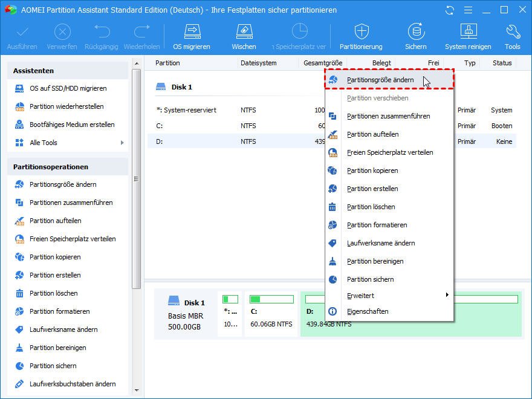Click Laufwerksname ändern in context menu

click(389, 243)
